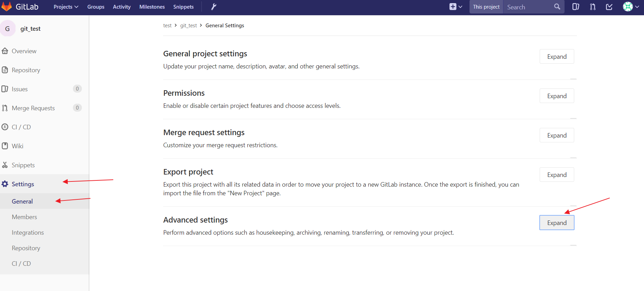
Task: Click the issues board icon in navbar
Action: tap(576, 7)
